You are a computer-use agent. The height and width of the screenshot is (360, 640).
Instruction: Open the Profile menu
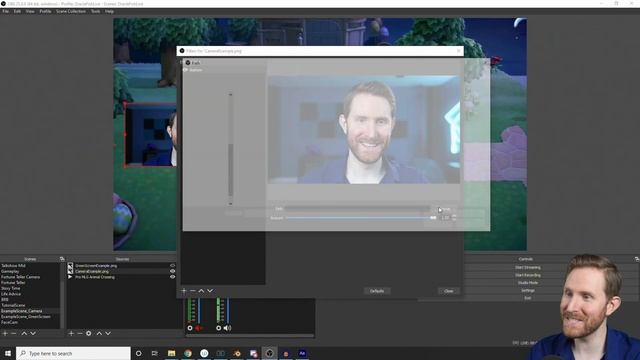(x=45, y=11)
